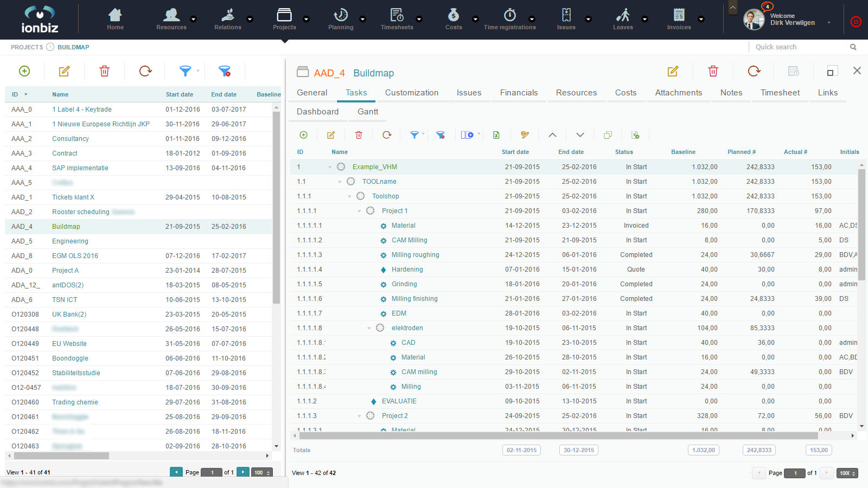Edit the AAD_4 project with the header pencil icon
Screen dimensions: 868x488
(x=673, y=71)
